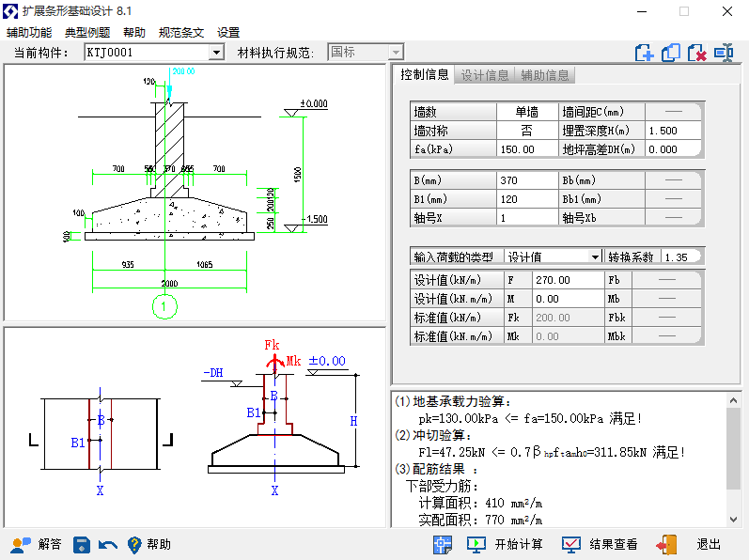
Task: Click the 轴号Xb value cell
Action: (x=674, y=218)
